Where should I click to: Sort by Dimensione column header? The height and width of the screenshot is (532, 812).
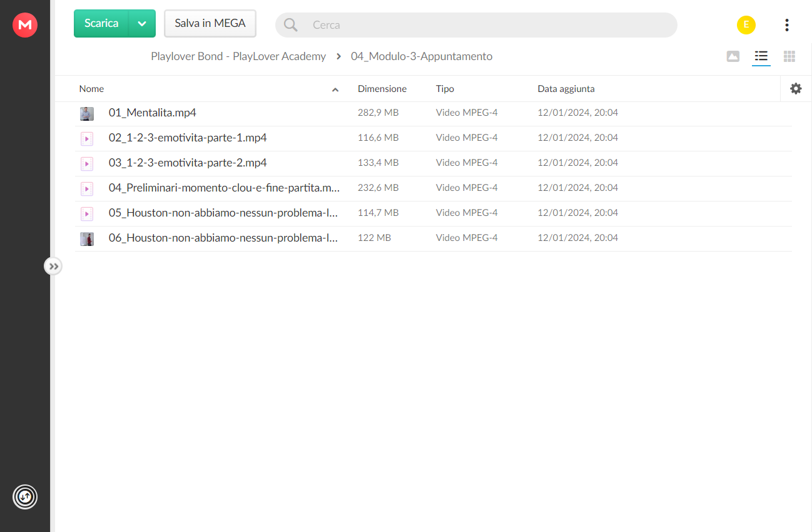coord(382,89)
